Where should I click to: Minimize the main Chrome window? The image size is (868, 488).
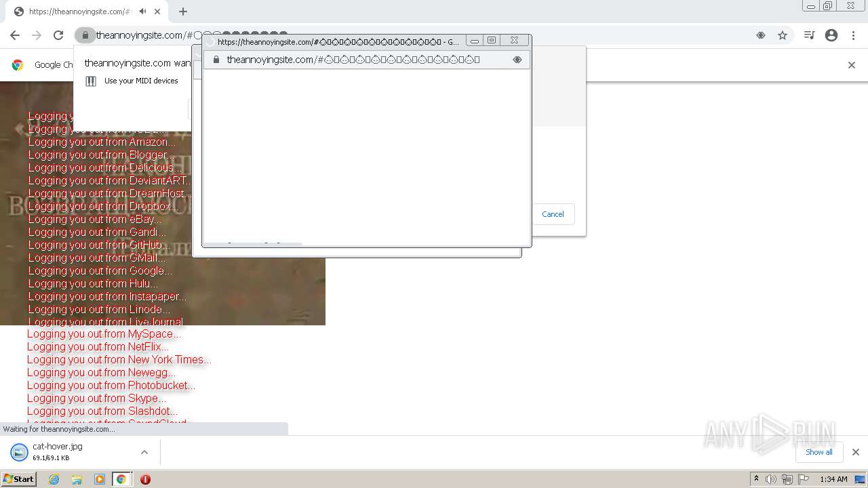click(x=811, y=6)
